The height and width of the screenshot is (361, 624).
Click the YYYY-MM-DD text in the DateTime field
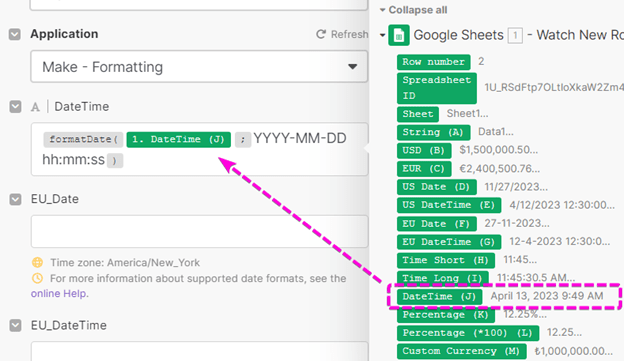click(300, 139)
